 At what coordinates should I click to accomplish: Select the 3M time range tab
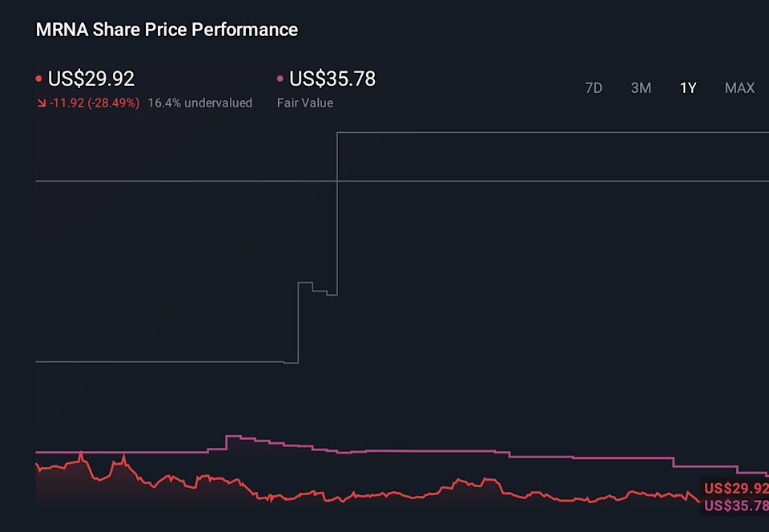[641, 88]
